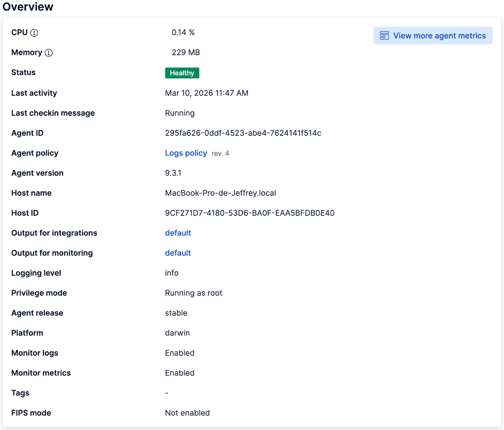Image resolution: width=504 pixels, height=430 pixels.
Task: Click the FIPS mode Not enabled value
Action: pos(187,413)
